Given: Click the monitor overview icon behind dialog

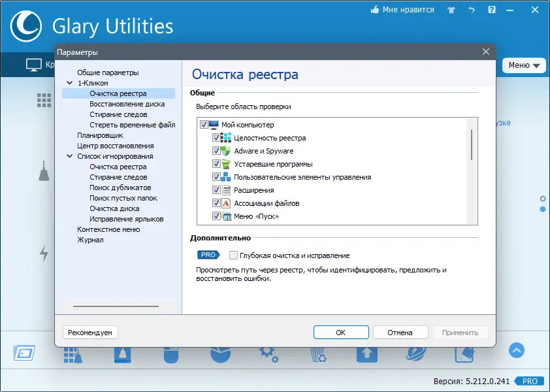Looking at the screenshot, I should pyautogui.click(x=34, y=65).
